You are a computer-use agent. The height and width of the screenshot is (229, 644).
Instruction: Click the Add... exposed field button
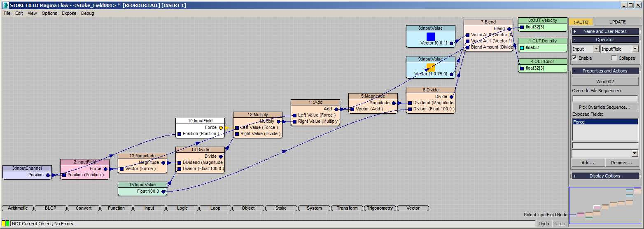click(x=588, y=163)
